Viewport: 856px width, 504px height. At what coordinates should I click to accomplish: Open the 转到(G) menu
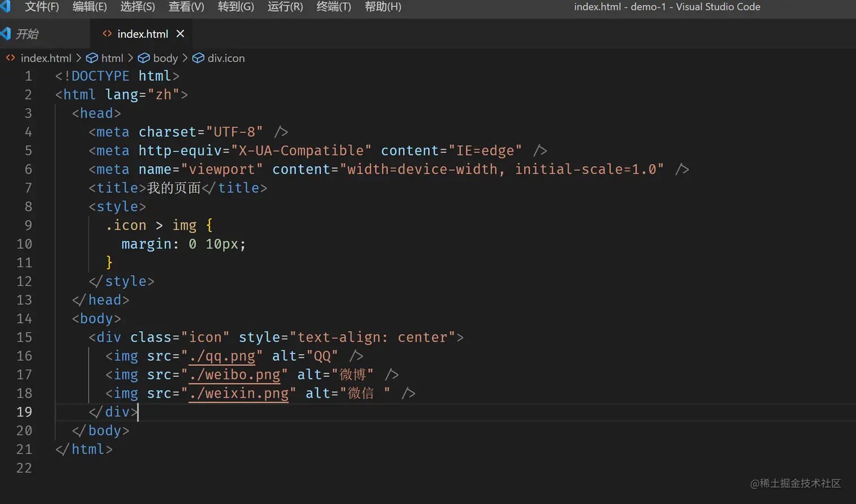pos(236,7)
